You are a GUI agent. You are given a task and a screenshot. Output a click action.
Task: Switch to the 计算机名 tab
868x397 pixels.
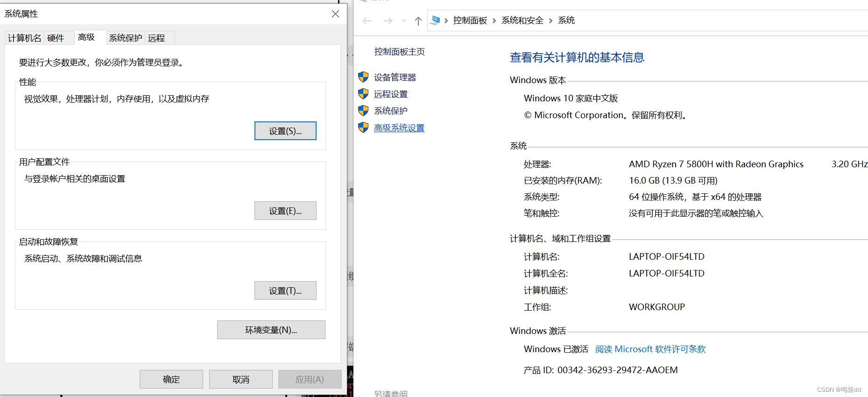(x=25, y=38)
